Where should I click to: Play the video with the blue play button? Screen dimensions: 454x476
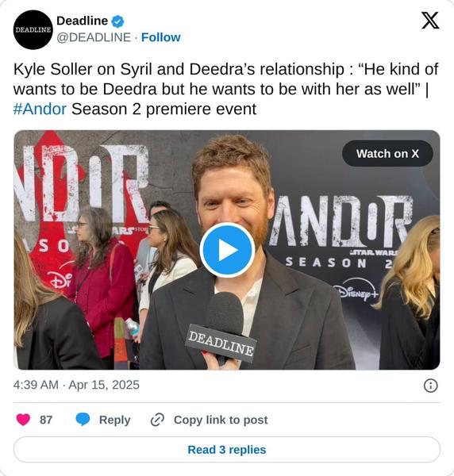(x=227, y=250)
